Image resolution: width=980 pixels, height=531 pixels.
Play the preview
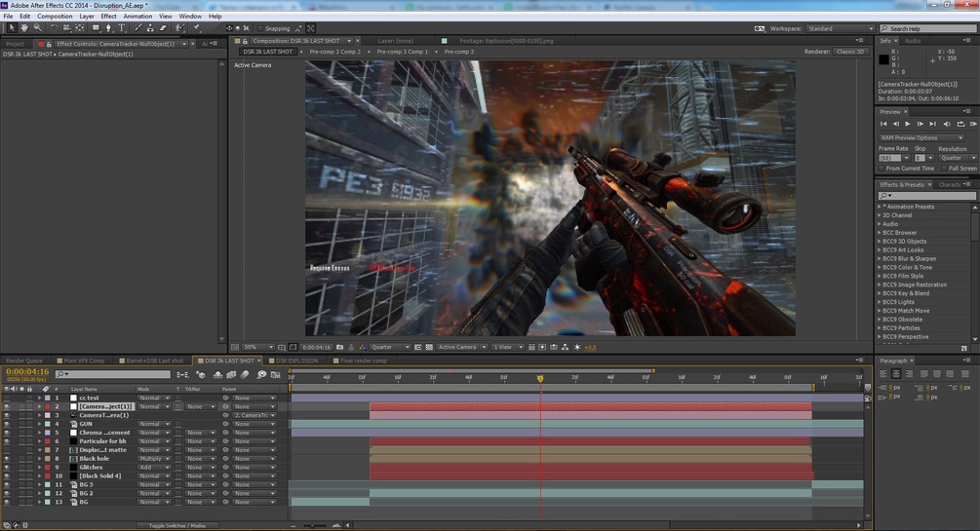pyautogui.click(x=908, y=125)
